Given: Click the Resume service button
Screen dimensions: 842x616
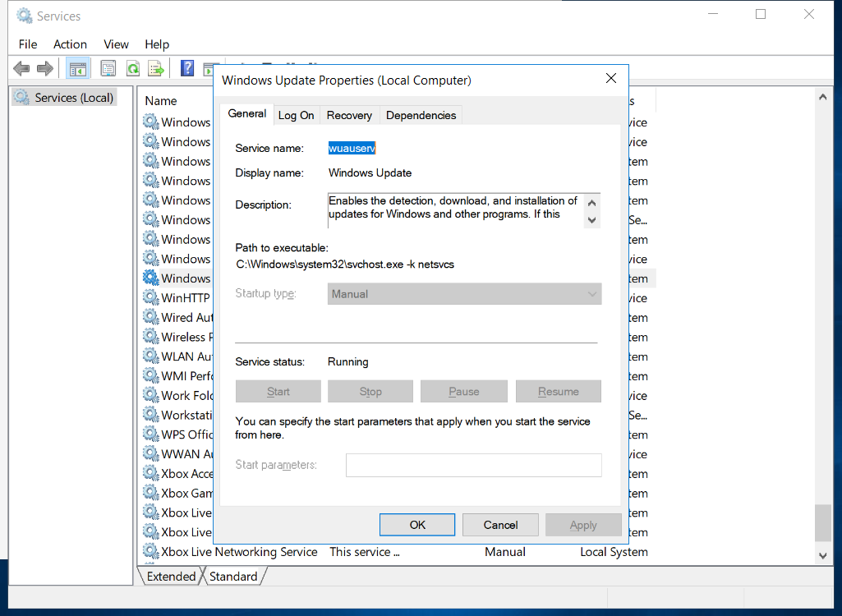Looking at the screenshot, I should [559, 392].
